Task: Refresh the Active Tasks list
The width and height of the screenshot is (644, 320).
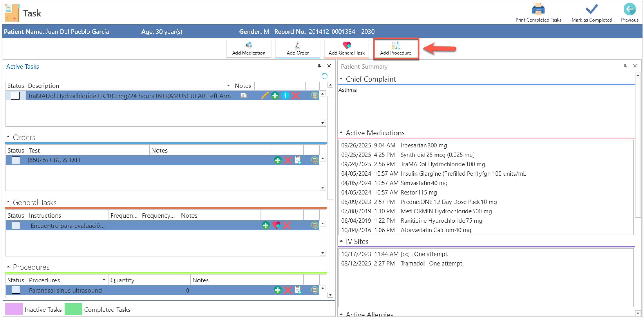Action: (324, 76)
